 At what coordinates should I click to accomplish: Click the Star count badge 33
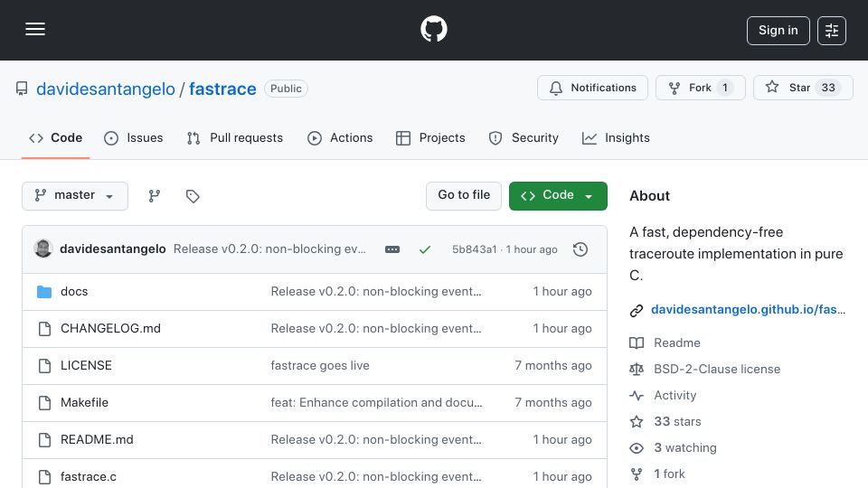[828, 88]
